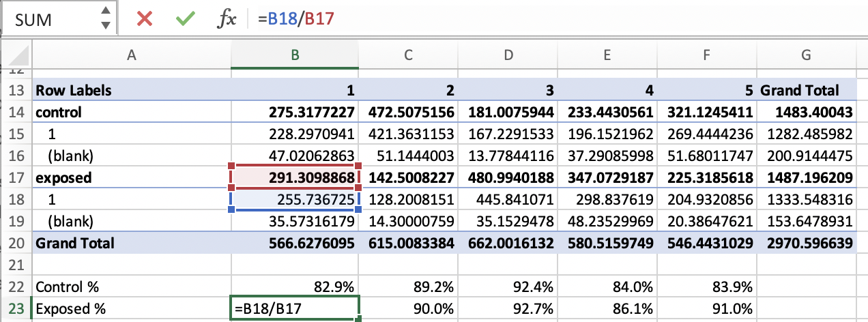Open the Name Box dropdown arrows
Screen dimensions: 868x322
point(104,18)
